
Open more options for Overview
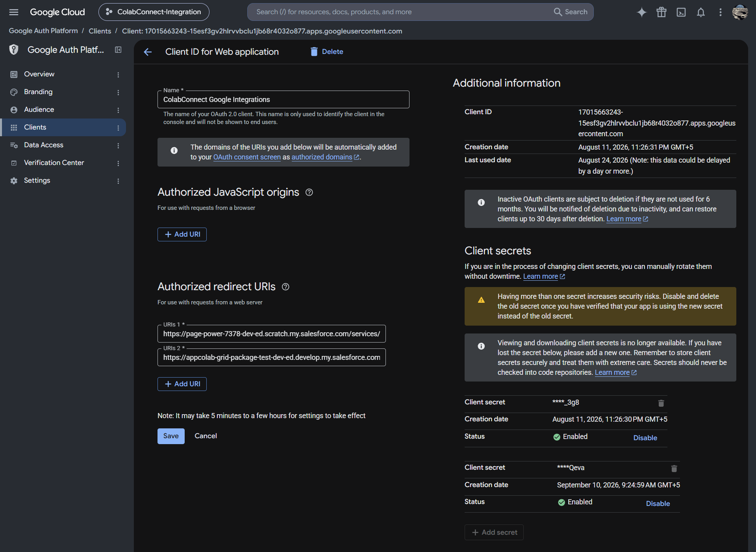point(118,74)
